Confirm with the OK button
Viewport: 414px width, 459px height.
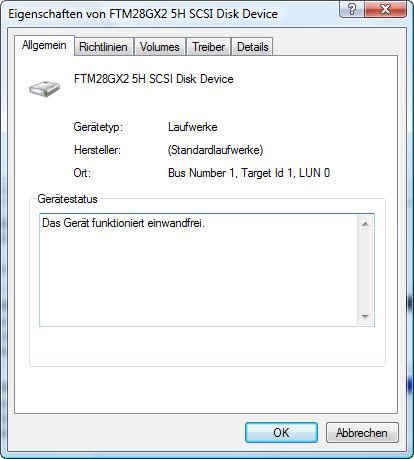click(281, 433)
